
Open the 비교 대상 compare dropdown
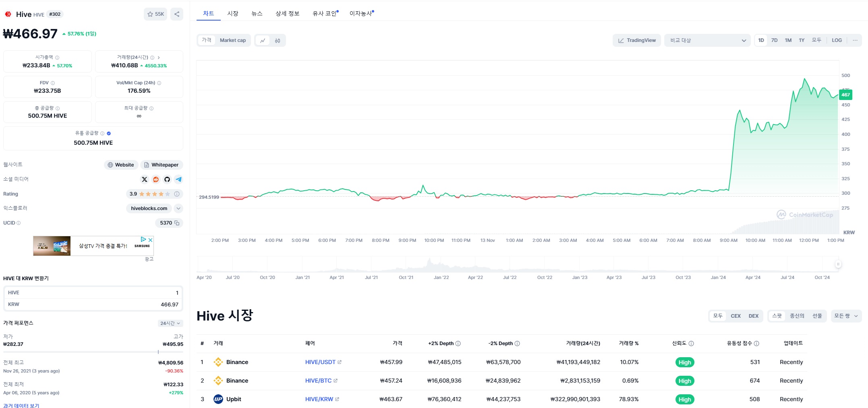click(707, 40)
